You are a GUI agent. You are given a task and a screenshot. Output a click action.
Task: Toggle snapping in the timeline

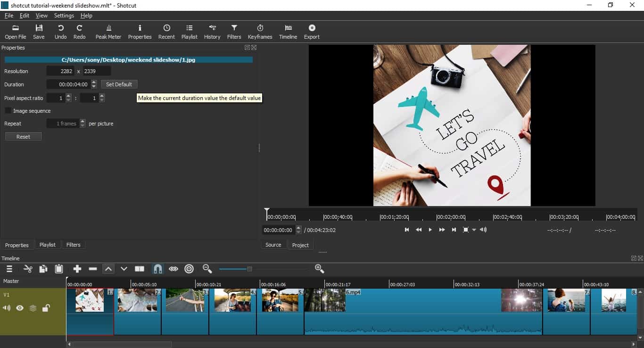(x=157, y=269)
